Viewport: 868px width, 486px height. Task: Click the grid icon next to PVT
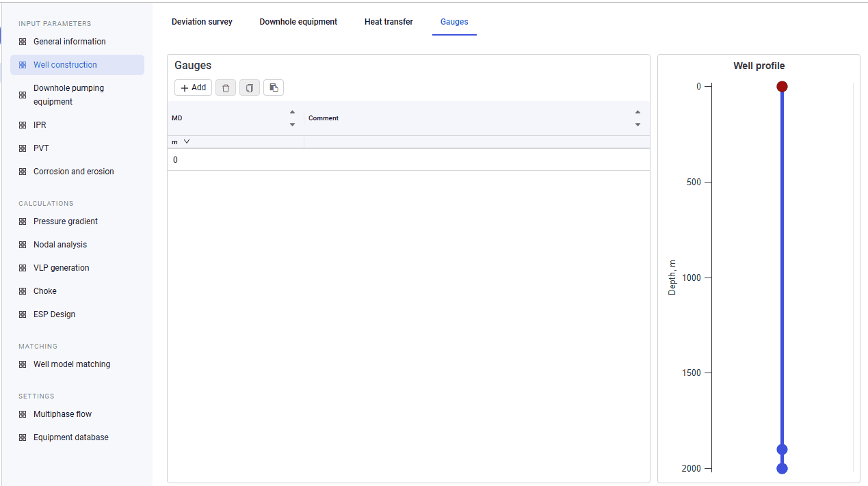click(23, 148)
